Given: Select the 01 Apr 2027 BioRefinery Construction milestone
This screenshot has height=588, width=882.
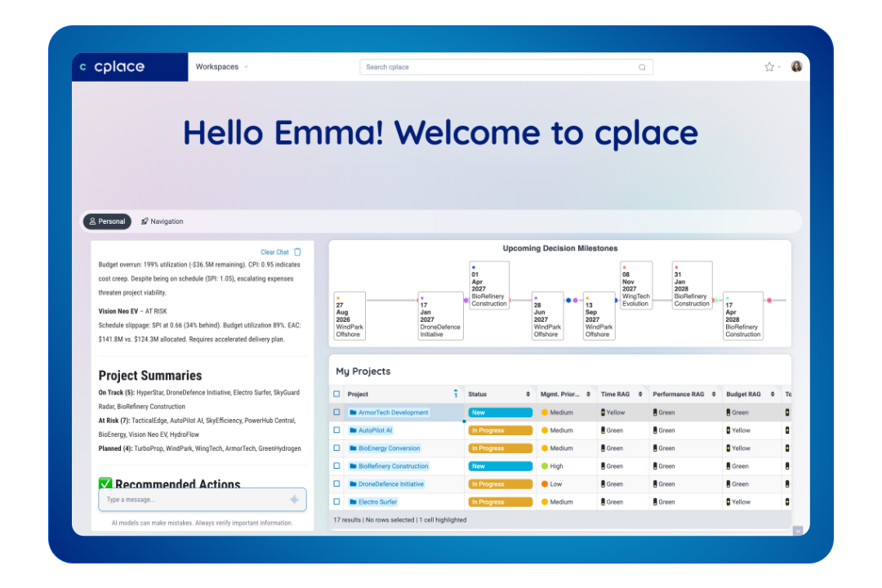Looking at the screenshot, I should tap(489, 285).
